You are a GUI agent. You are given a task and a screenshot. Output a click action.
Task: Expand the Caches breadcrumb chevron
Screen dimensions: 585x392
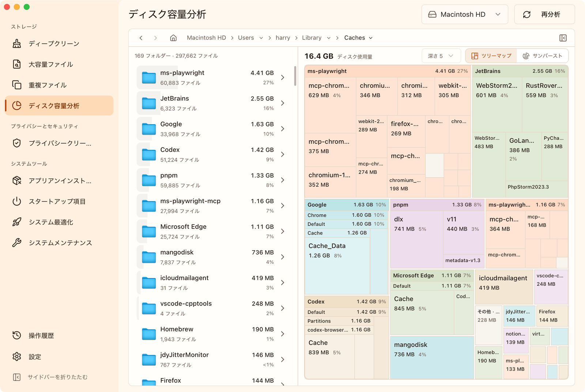point(371,38)
